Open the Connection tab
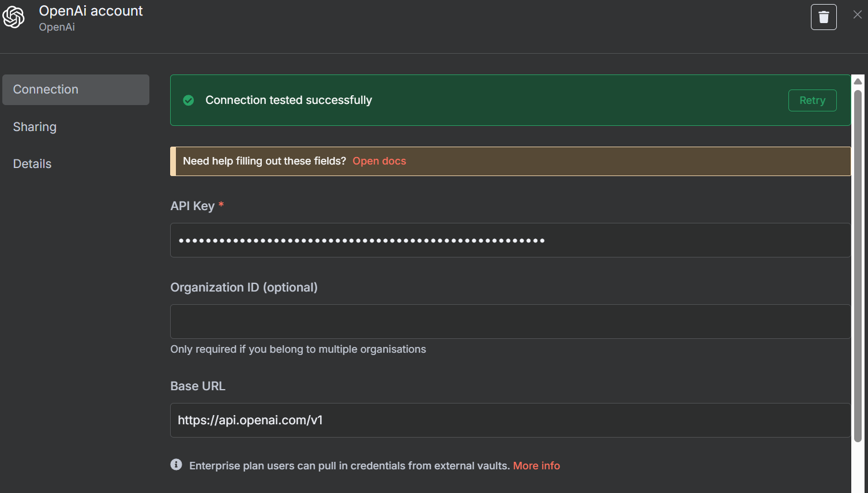The width and height of the screenshot is (868, 493). click(x=76, y=89)
